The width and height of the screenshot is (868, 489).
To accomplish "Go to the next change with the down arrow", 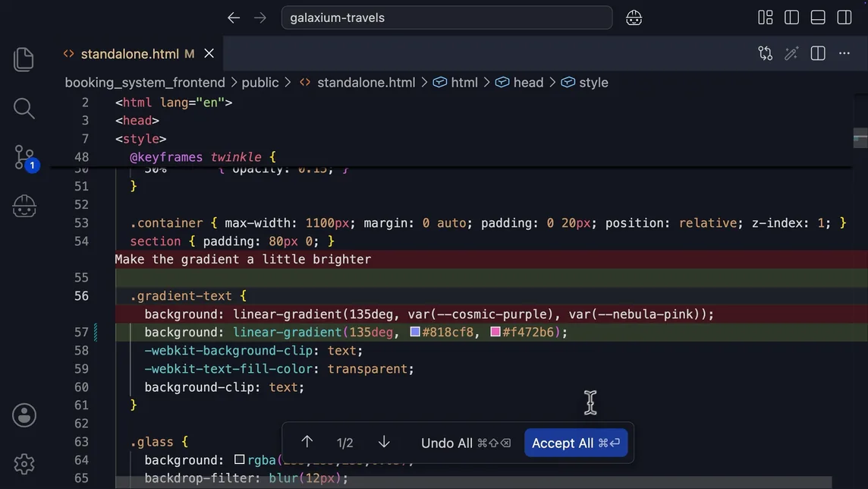I will tap(384, 442).
